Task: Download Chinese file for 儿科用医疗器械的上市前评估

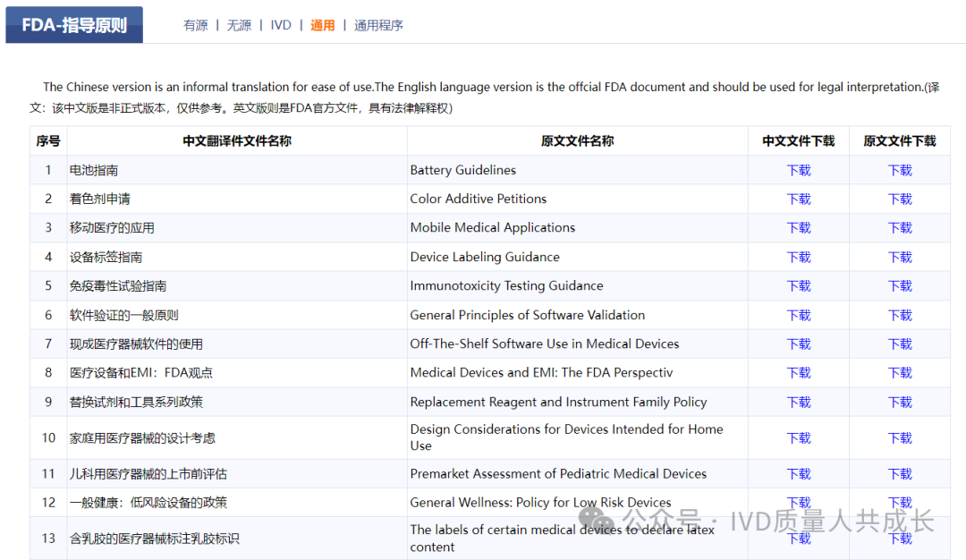Action: [x=799, y=474]
